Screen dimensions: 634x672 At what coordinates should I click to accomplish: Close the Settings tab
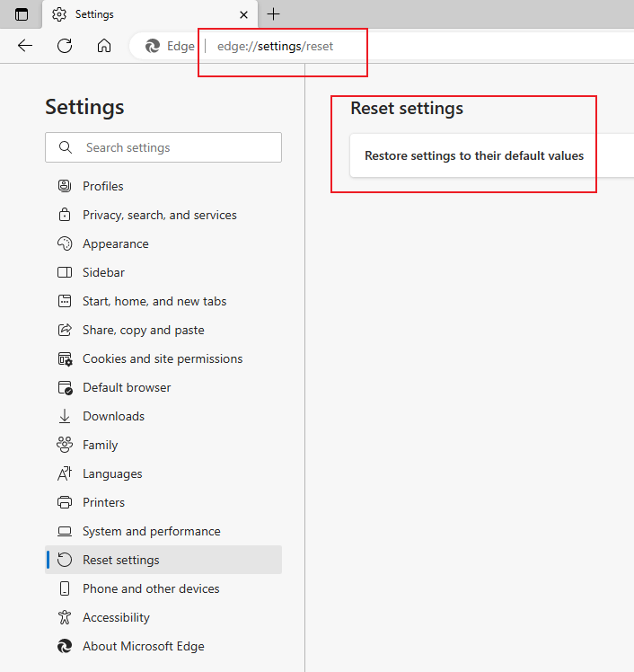[243, 15]
